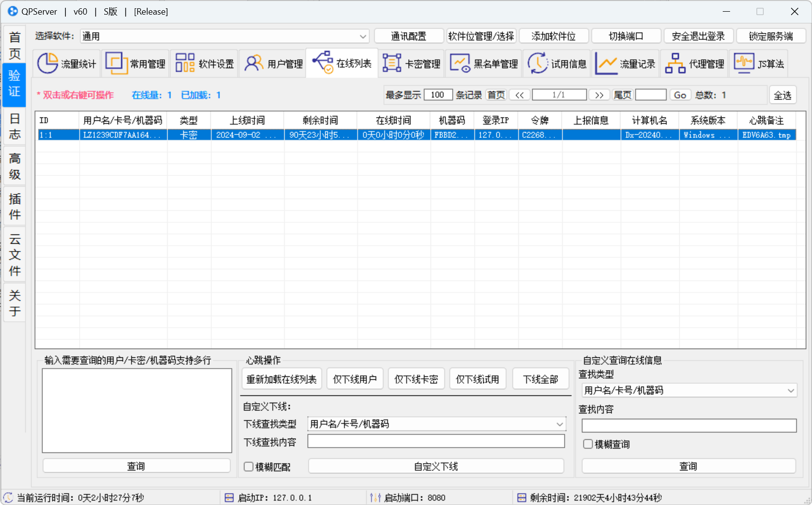Enable 模糊查询 fuzzy query option
Viewport: 812px width, 505px height.
[588, 444]
